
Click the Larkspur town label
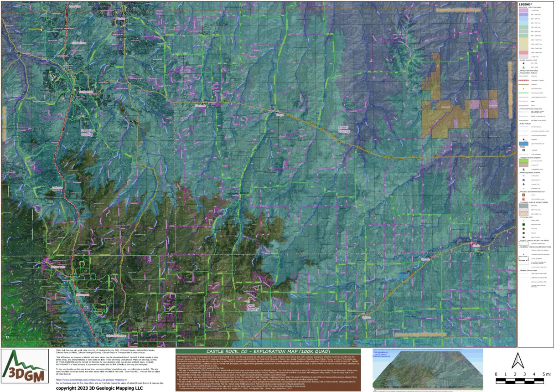click(57, 187)
